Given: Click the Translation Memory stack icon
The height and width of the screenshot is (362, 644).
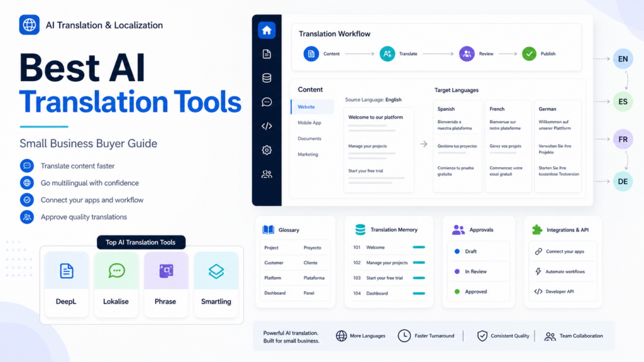Looking at the screenshot, I should (x=360, y=229).
